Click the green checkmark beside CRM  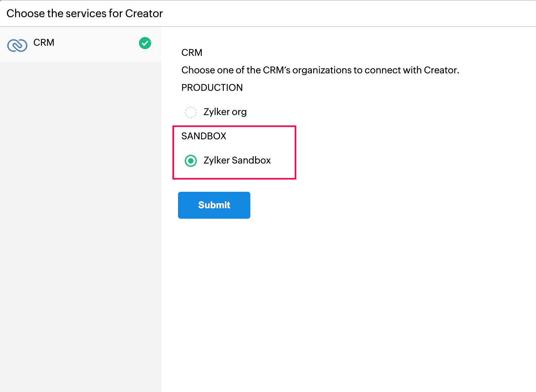pos(145,43)
